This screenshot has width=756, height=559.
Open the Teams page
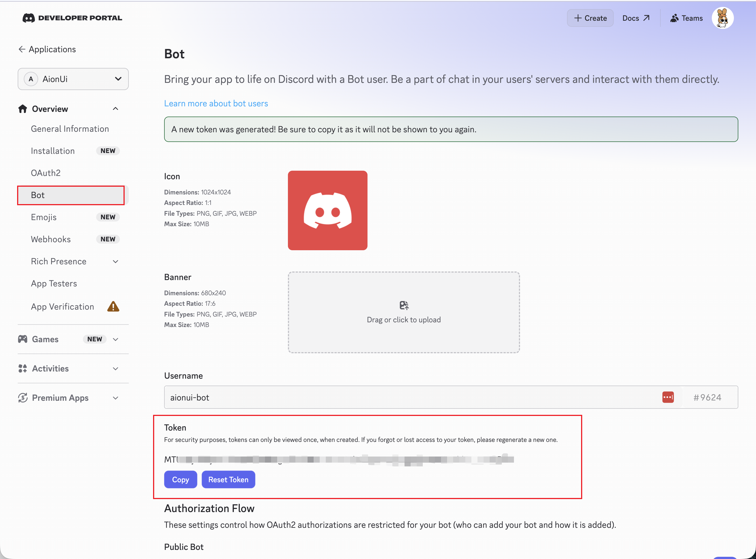686,18
